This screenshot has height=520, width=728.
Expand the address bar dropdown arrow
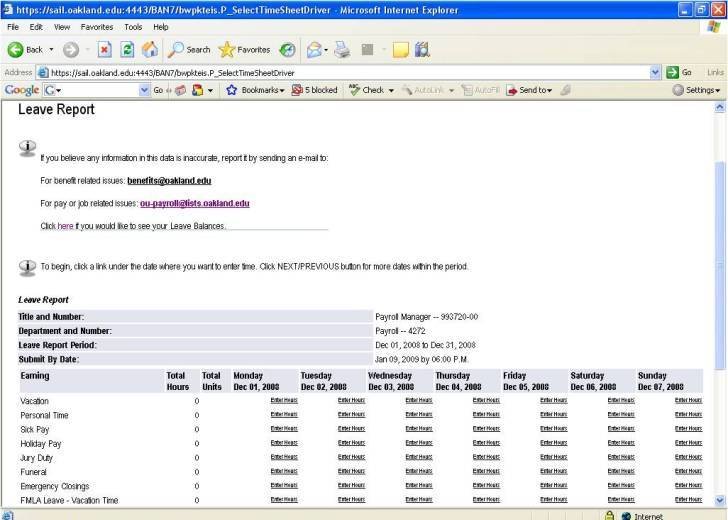(x=656, y=72)
